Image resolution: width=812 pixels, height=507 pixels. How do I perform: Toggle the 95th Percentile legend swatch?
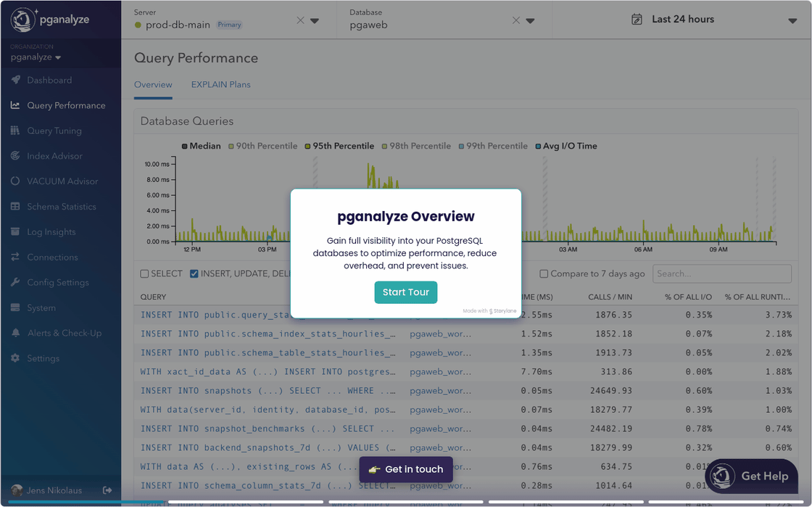tap(307, 147)
